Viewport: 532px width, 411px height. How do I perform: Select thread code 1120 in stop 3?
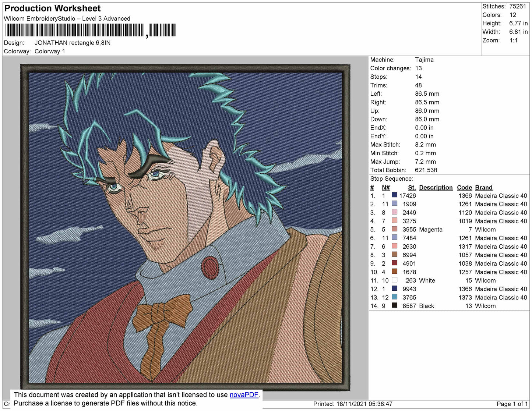pyautogui.click(x=465, y=212)
